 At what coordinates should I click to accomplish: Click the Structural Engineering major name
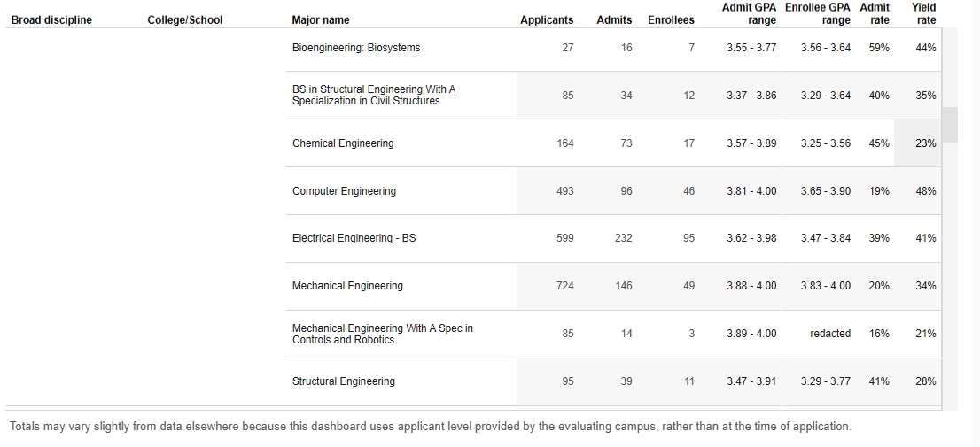pos(344,381)
